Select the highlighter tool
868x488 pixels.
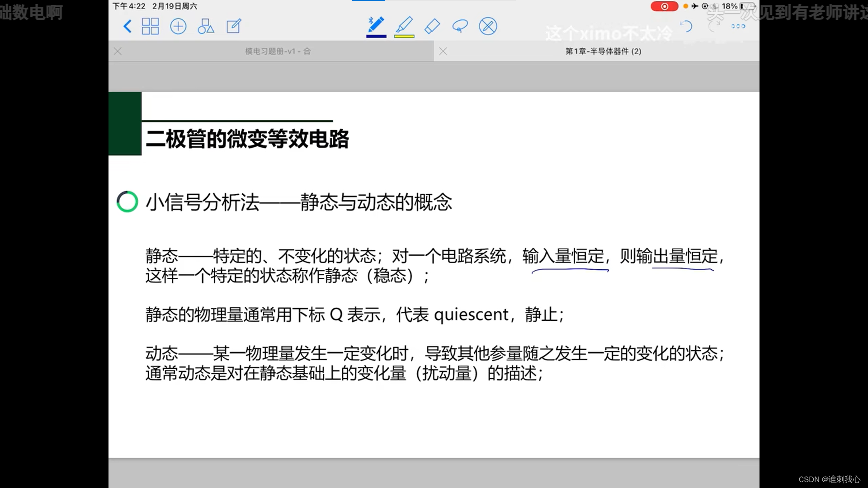(x=404, y=24)
